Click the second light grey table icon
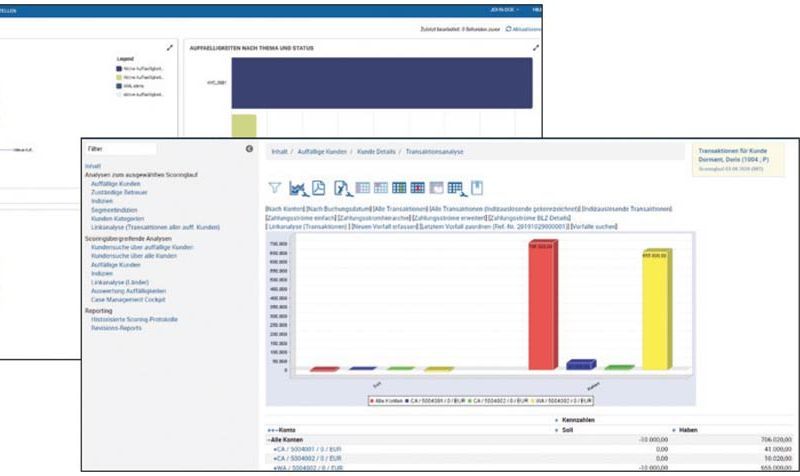 381,188
